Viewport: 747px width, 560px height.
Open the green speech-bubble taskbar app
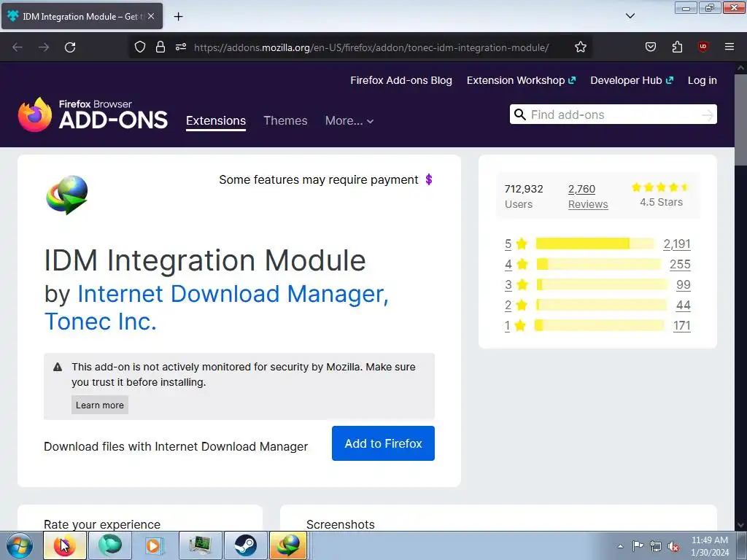tap(110, 545)
